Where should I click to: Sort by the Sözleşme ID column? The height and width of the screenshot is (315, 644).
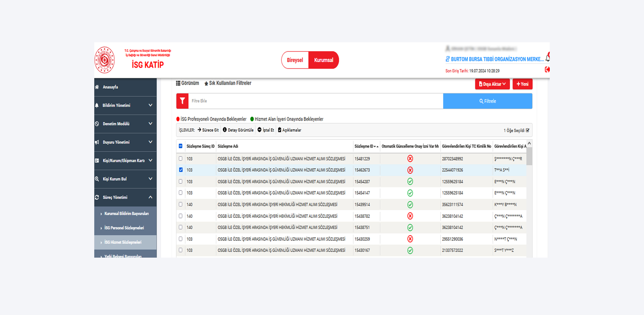(366, 146)
